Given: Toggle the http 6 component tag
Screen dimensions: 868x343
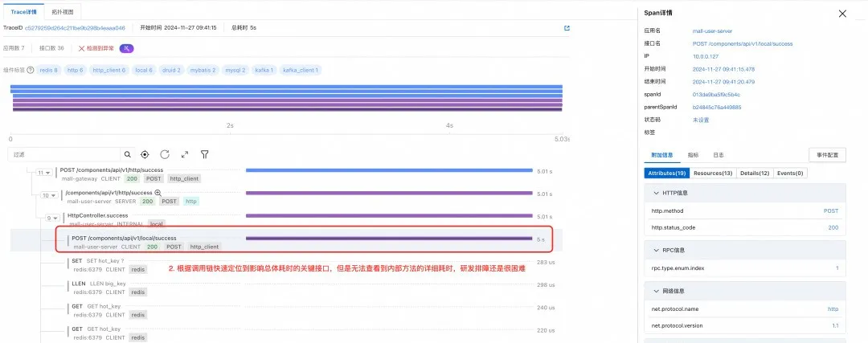Looking at the screenshot, I should (x=76, y=70).
